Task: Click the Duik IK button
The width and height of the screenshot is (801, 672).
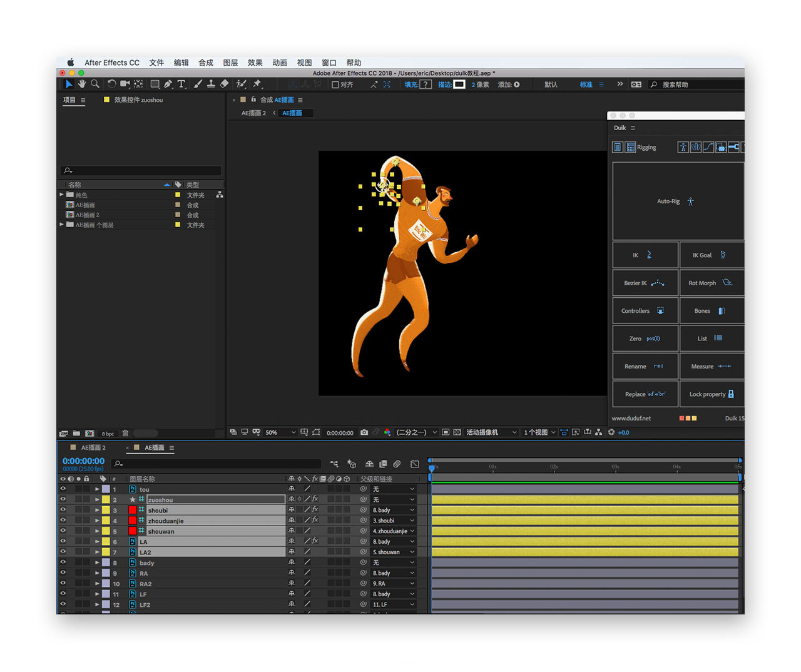Action: [x=645, y=255]
